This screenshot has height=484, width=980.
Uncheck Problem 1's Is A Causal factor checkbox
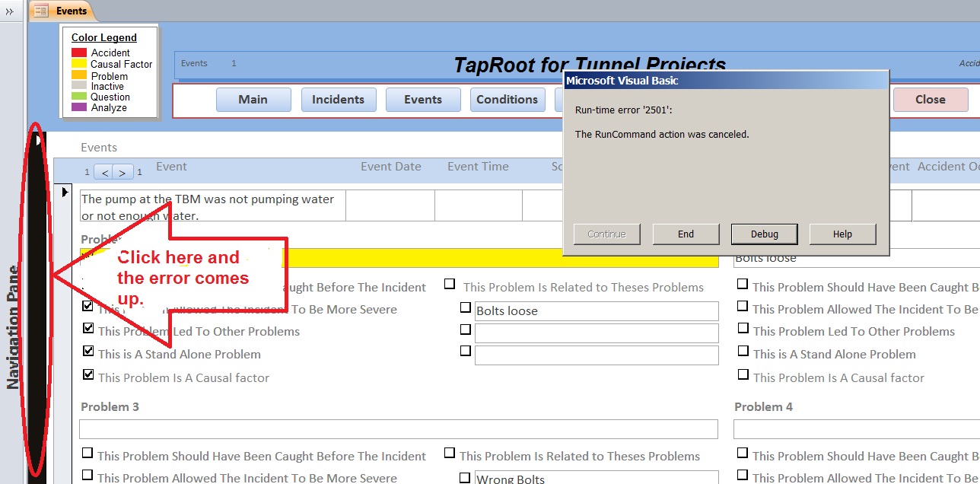88,374
